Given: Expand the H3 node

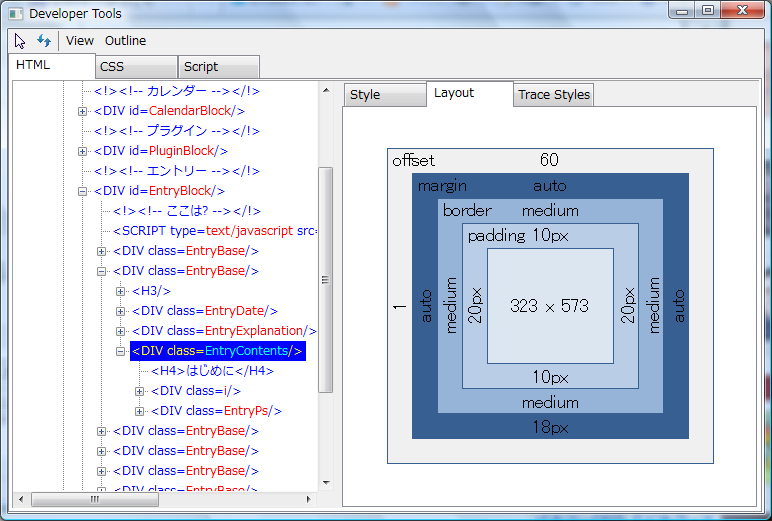Looking at the screenshot, I should tap(120, 292).
